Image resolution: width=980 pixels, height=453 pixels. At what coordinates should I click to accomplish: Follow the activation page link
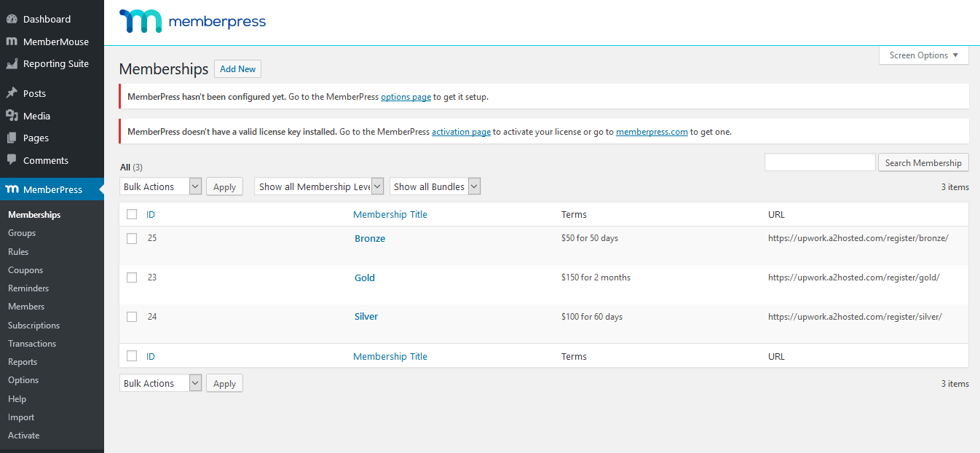click(461, 132)
